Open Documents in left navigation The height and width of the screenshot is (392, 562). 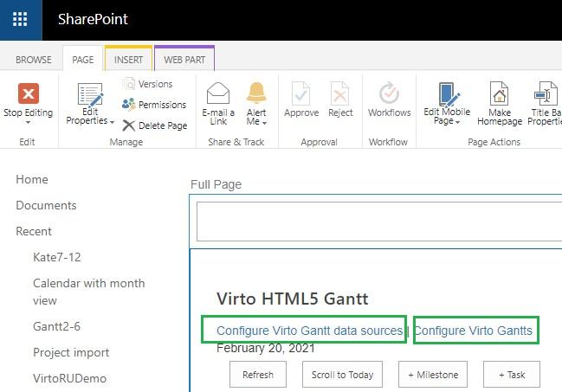coord(46,205)
